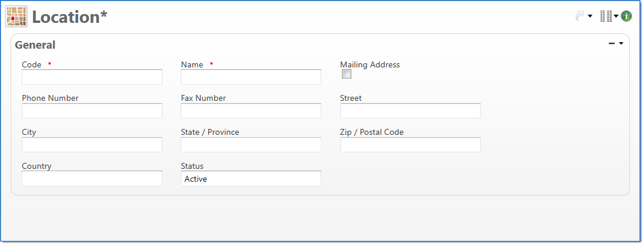644x245 pixels.
Task: Open dropdown arrow beside curved arrow icon
Action: (590, 16)
